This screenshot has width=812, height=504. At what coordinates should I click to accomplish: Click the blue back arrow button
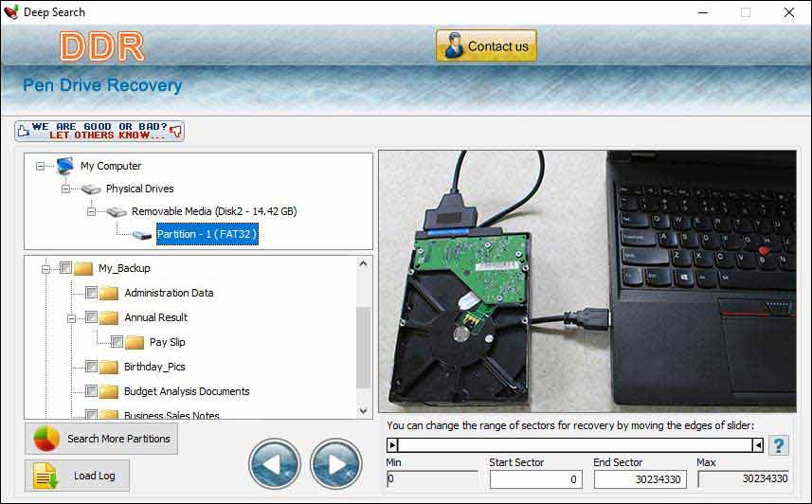(275, 464)
